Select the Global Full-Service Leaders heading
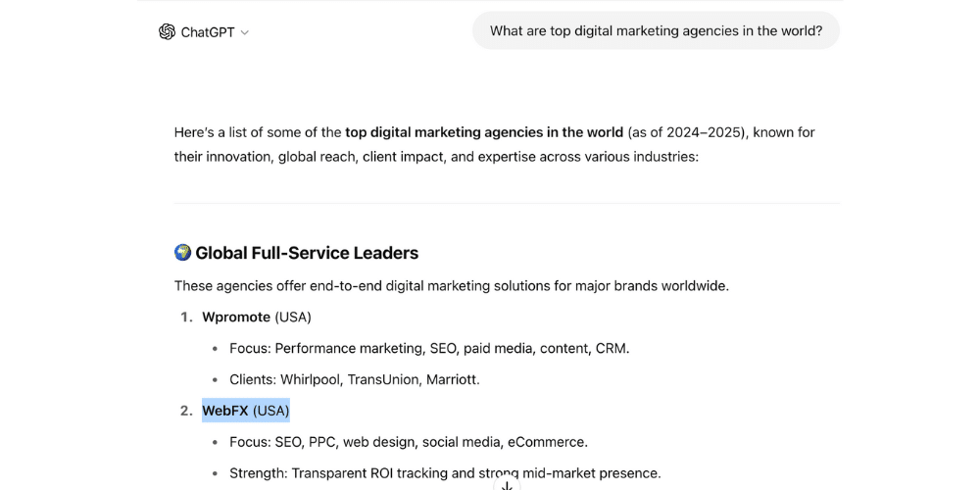 click(x=307, y=253)
